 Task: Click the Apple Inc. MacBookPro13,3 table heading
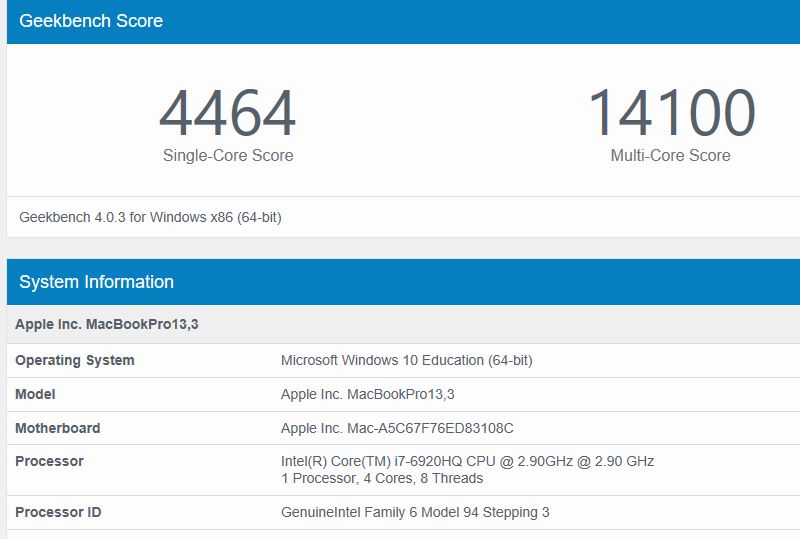click(107, 324)
